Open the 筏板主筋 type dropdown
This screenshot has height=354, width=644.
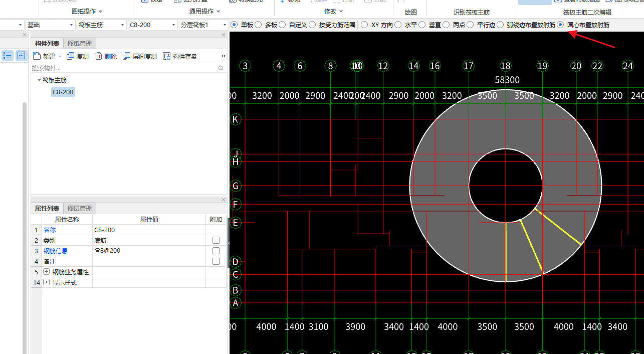coord(102,25)
